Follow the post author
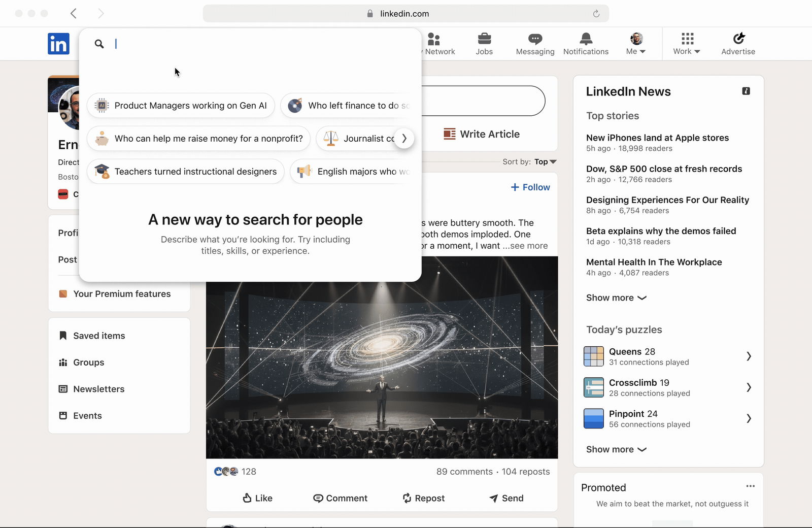The width and height of the screenshot is (812, 528). [530, 187]
